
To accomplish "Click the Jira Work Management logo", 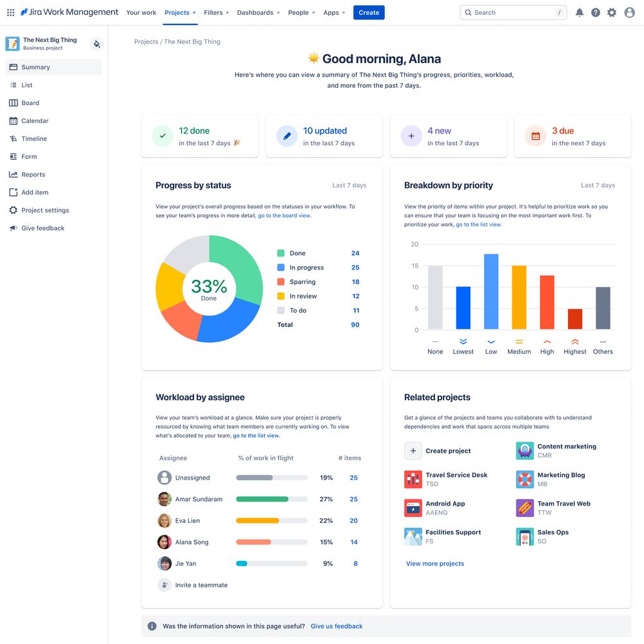I will click(70, 12).
